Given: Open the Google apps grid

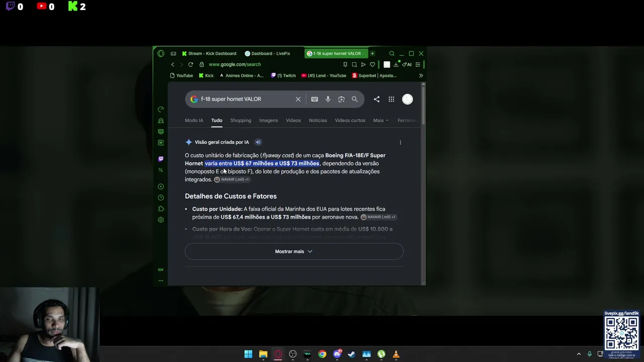Looking at the screenshot, I should click(391, 99).
